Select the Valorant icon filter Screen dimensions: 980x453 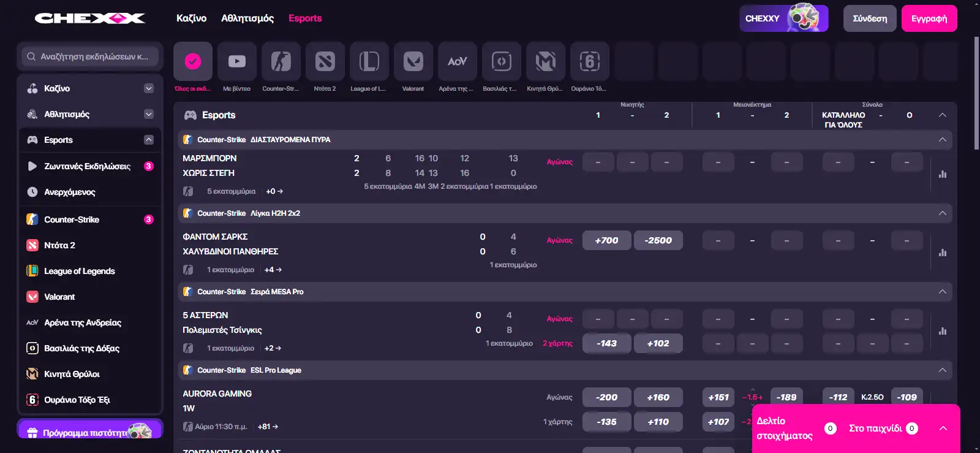coord(413,61)
